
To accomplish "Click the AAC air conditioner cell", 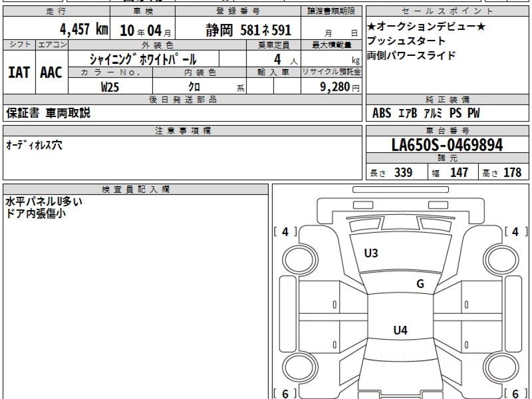I will (x=51, y=73).
